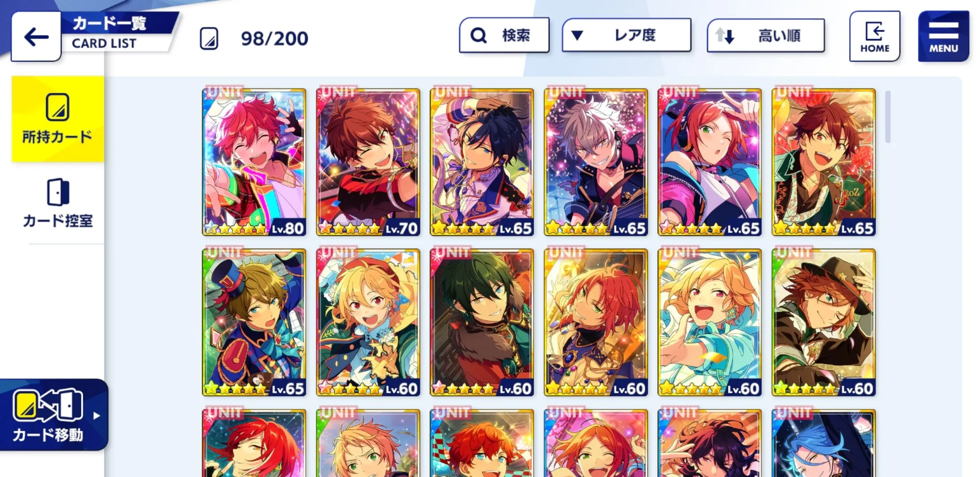Open the HOME icon button

pyautogui.click(x=874, y=36)
